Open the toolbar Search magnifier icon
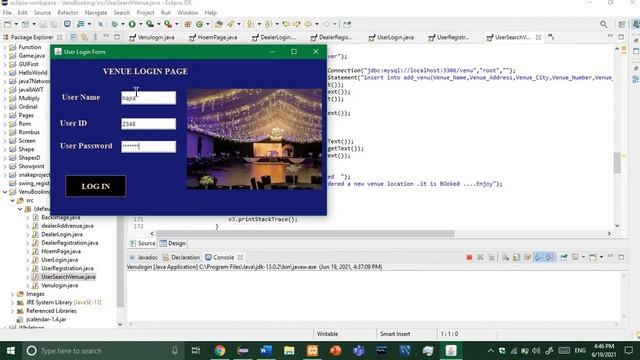This screenshot has height=360, width=640. [603, 24]
